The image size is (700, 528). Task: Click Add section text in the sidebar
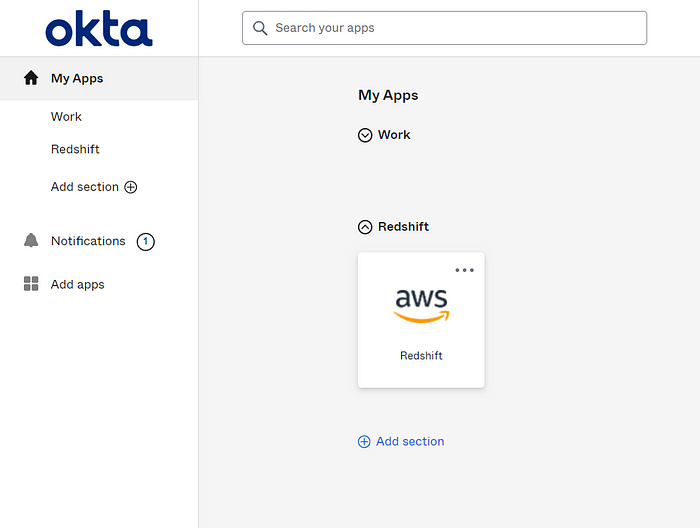pos(85,187)
